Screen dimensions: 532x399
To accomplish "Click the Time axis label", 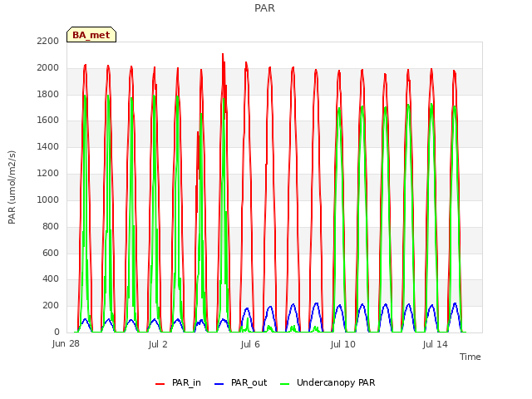I will (470, 357).
